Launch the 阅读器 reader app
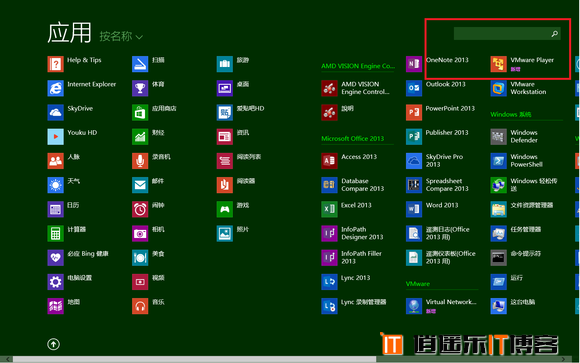 pyautogui.click(x=236, y=185)
